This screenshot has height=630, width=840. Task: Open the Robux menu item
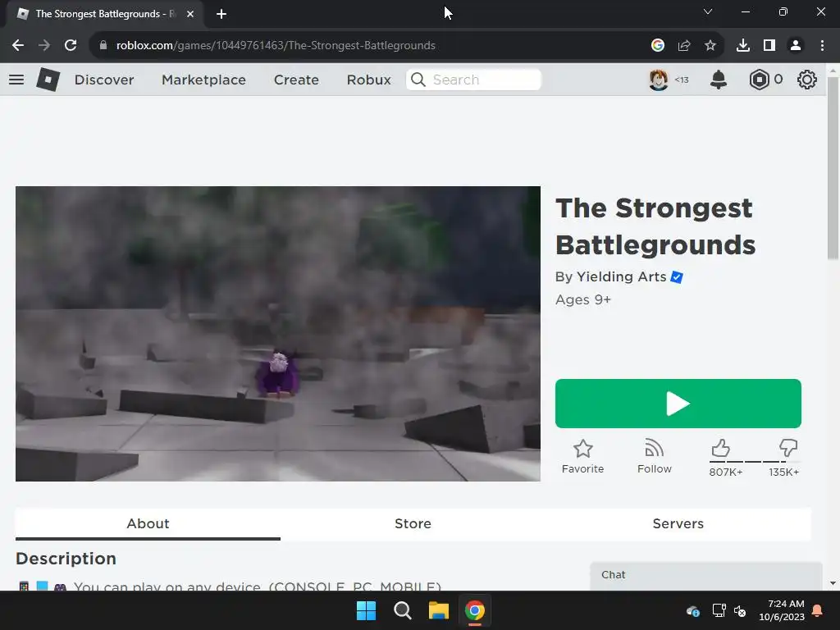coord(368,80)
